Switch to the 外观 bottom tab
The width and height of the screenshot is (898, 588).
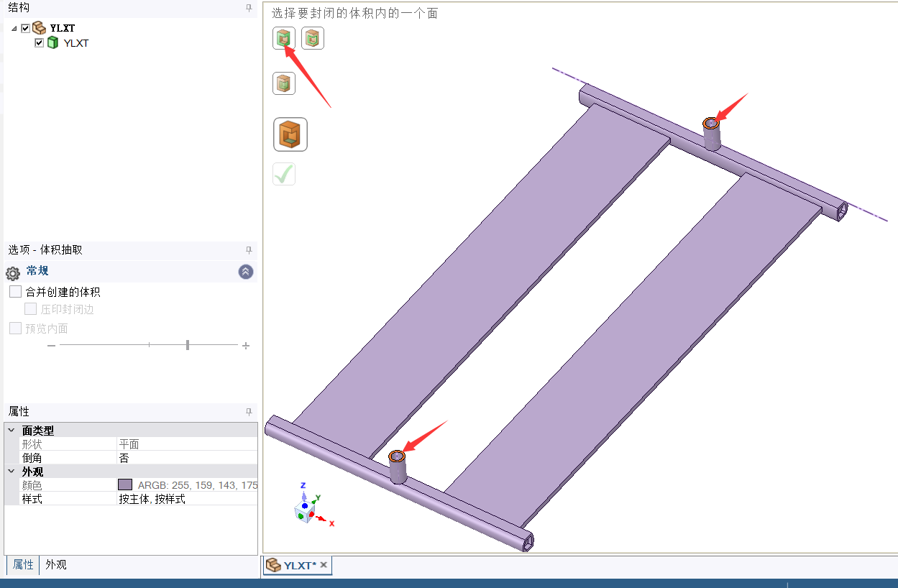(x=56, y=565)
